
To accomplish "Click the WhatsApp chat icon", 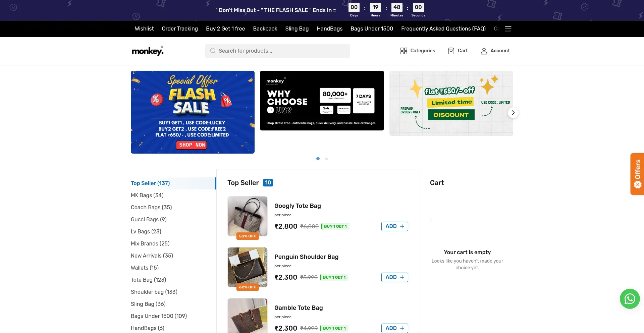I will pos(630,298).
